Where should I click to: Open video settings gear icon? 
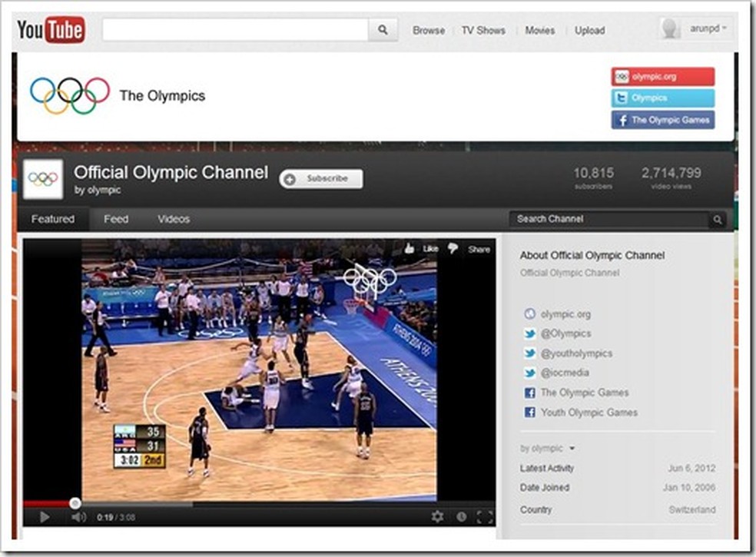point(437,517)
